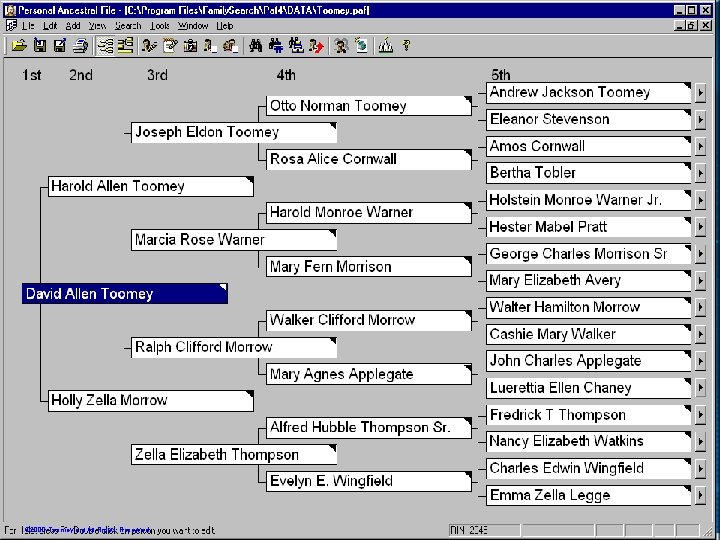Click the people group icon in toolbar

click(341, 45)
